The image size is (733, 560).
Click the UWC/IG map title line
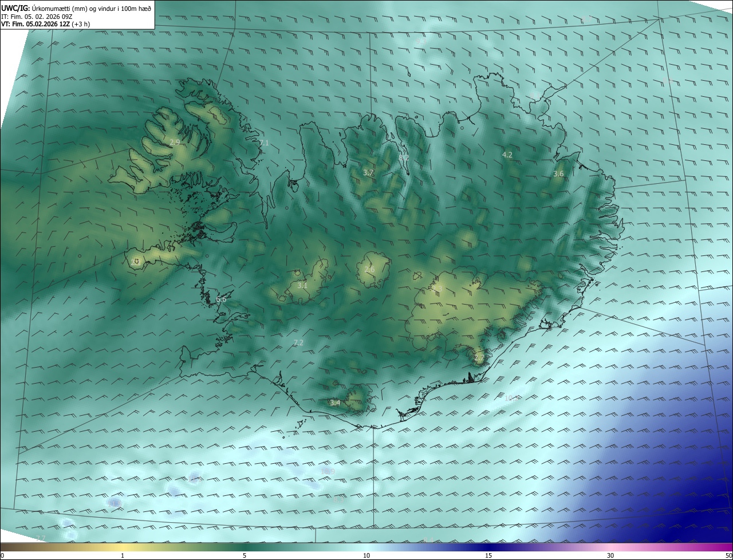[76, 8]
